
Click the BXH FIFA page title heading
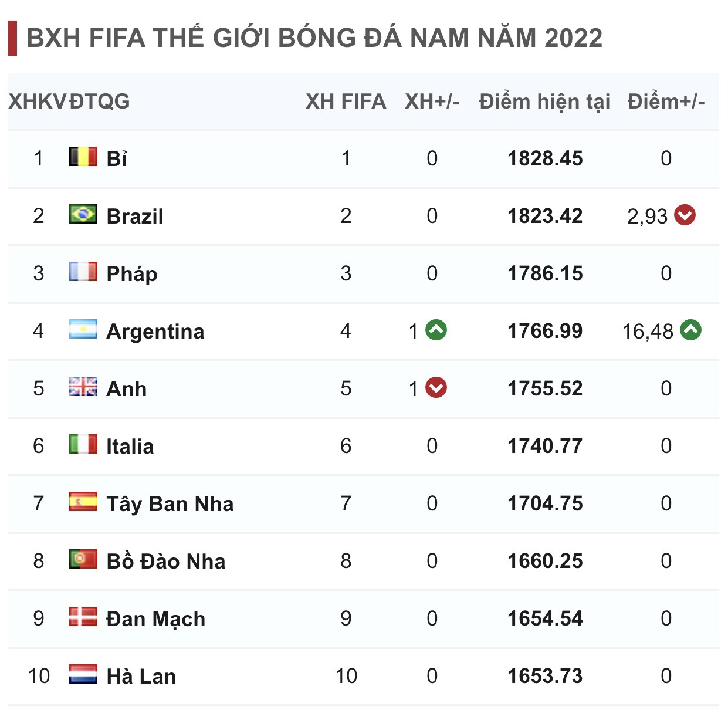[x=314, y=38]
